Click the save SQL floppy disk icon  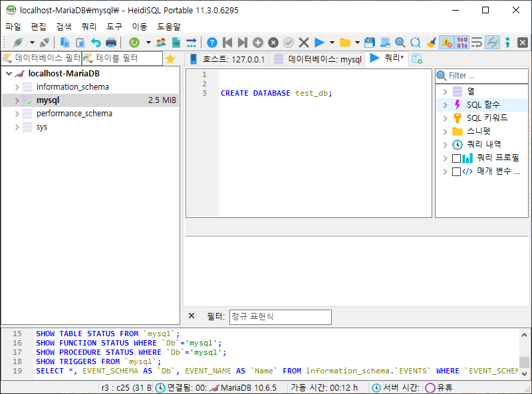(370, 43)
